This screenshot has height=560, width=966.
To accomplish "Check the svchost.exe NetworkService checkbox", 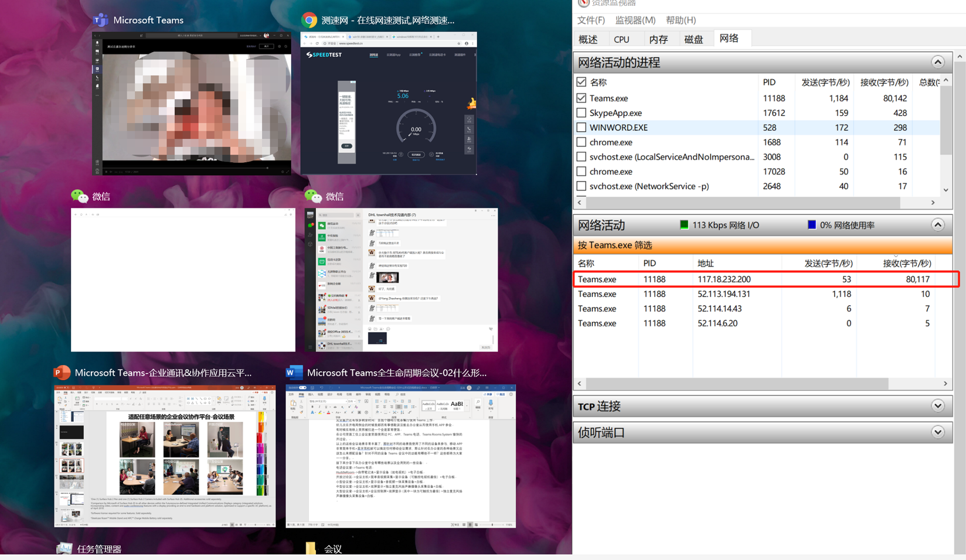I will (x=581, y=186).
